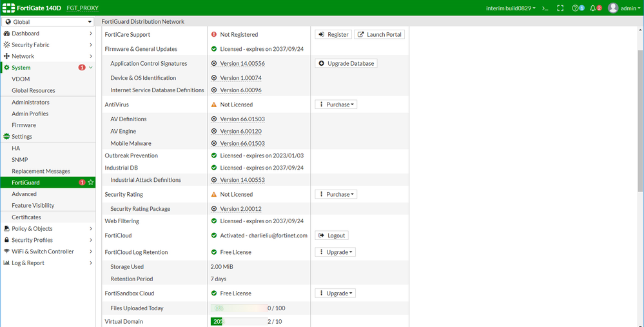Image resolution: width=644 pixels, height=327 pixels.
Task: Click the admin user avatar
Action: click(613, 8)
